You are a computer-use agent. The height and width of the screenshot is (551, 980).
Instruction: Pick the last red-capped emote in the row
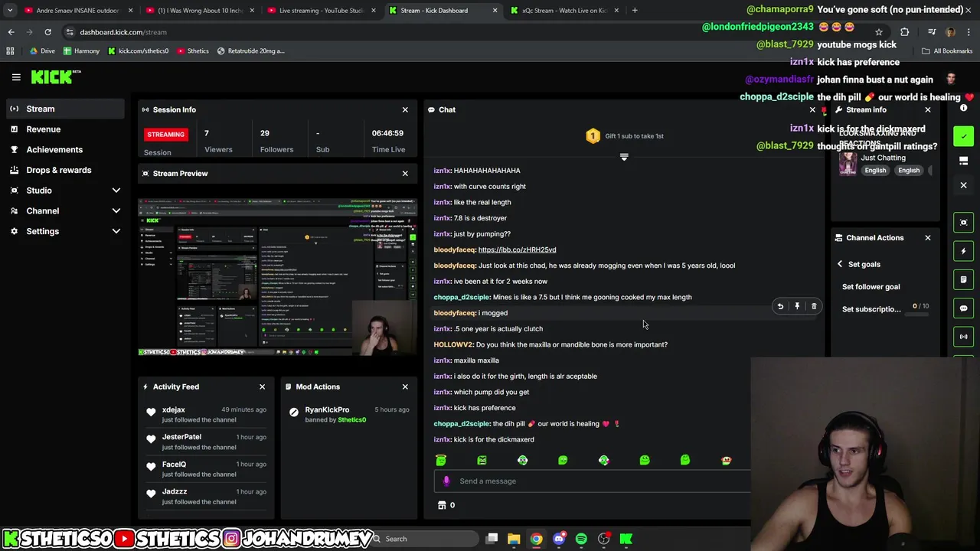tap(726, 460)
